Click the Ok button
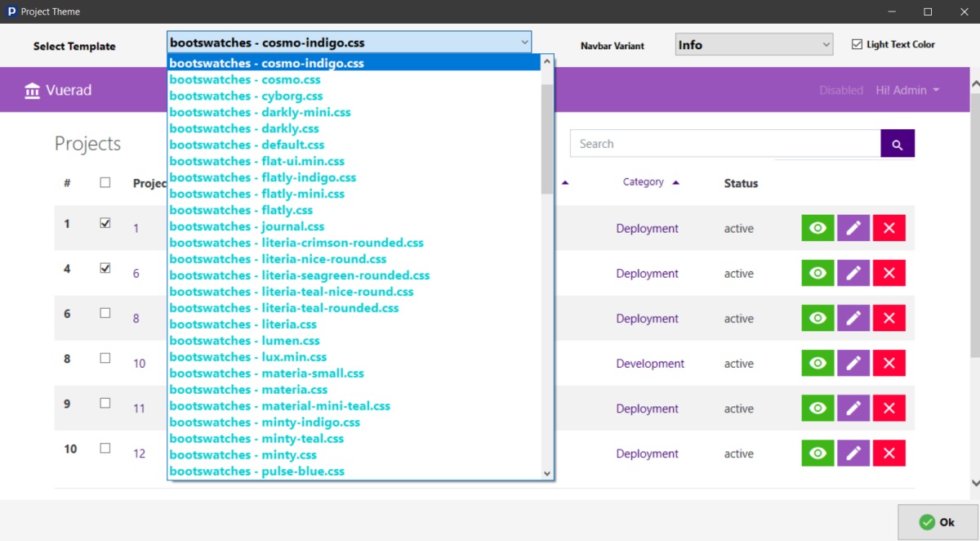The height and width of the screenshot is (541, 980). 937,522
